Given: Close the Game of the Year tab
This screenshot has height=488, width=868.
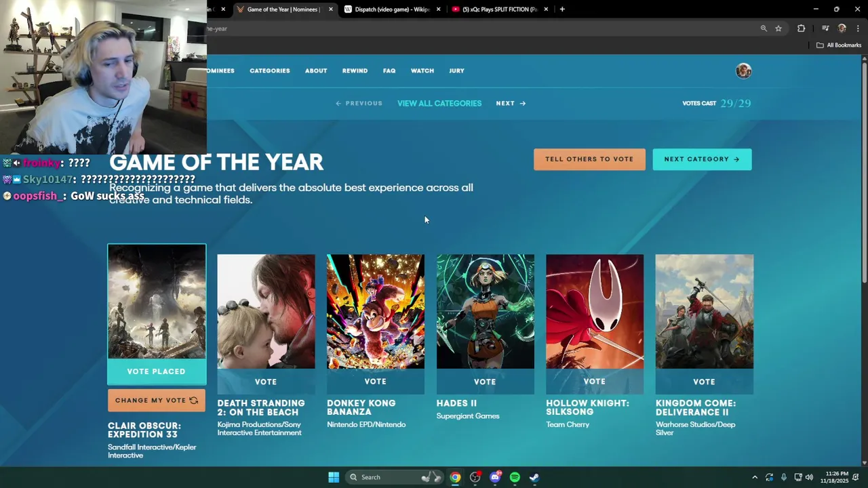Looking at the screenshot, I should point(331,9).
